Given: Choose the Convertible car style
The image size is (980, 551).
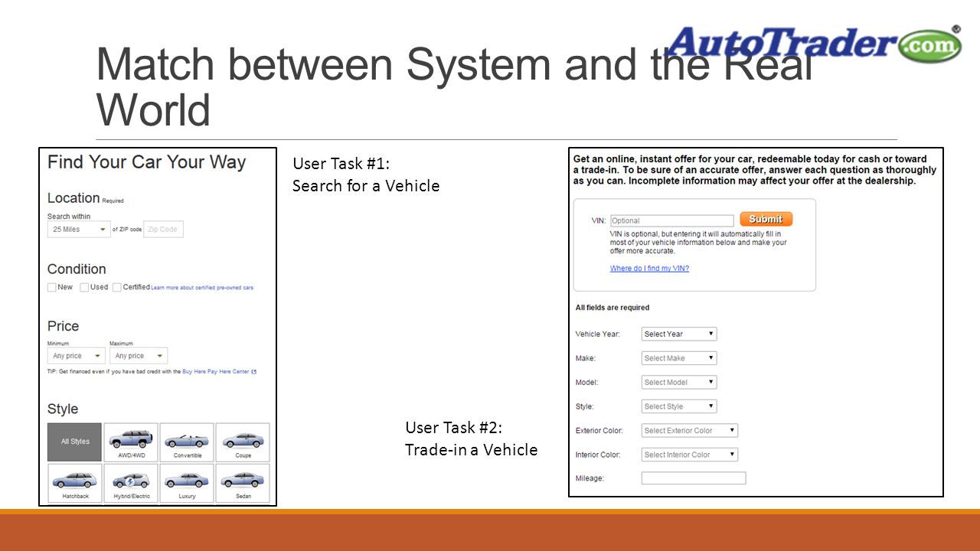Looking at the screenshot, I should pos(187,442).
